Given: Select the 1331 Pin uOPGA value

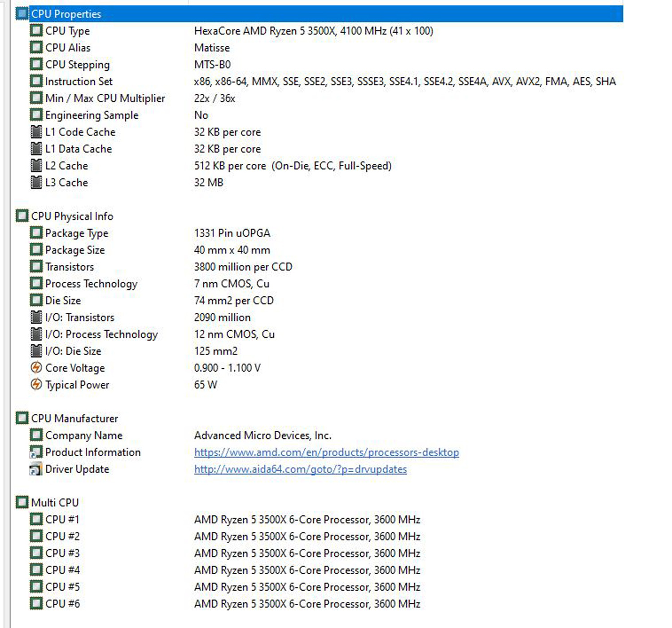Looking at the screenshot, I should click(232, 233).
